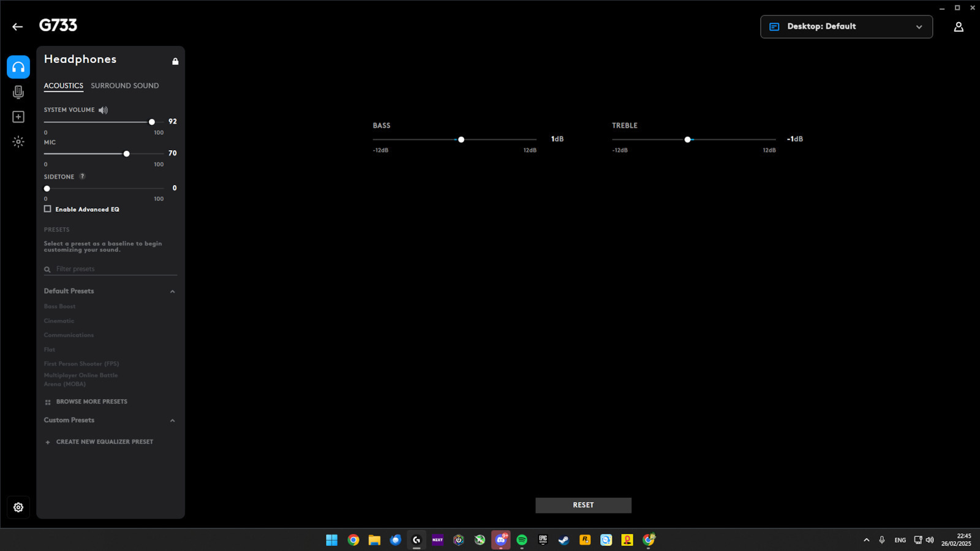Click the sidetone help question mark
This screenshot has width=980, height=551.
82,176
